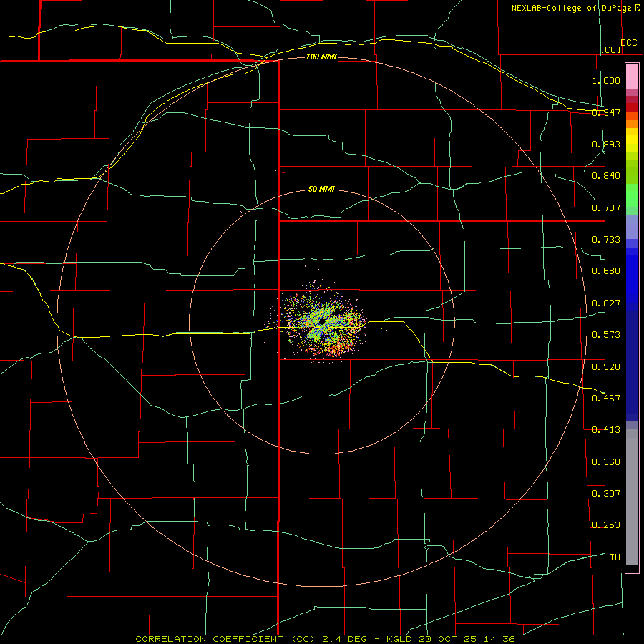
Task: Select the 0.307 value on the color scale
Action: 606,494
